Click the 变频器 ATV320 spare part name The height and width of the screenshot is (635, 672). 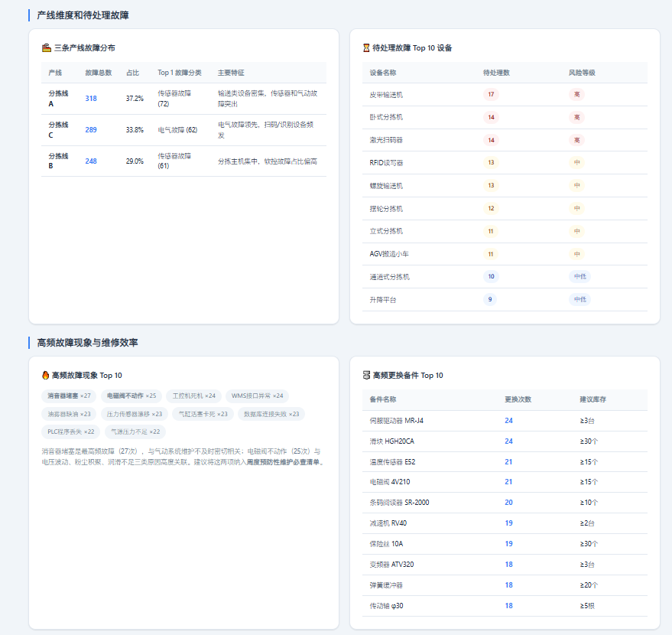[391, 565]
